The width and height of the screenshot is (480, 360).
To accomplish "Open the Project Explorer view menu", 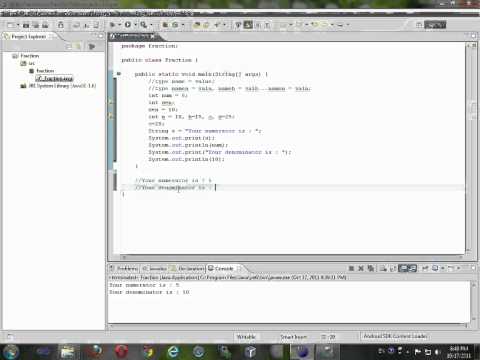I will 92,46.
